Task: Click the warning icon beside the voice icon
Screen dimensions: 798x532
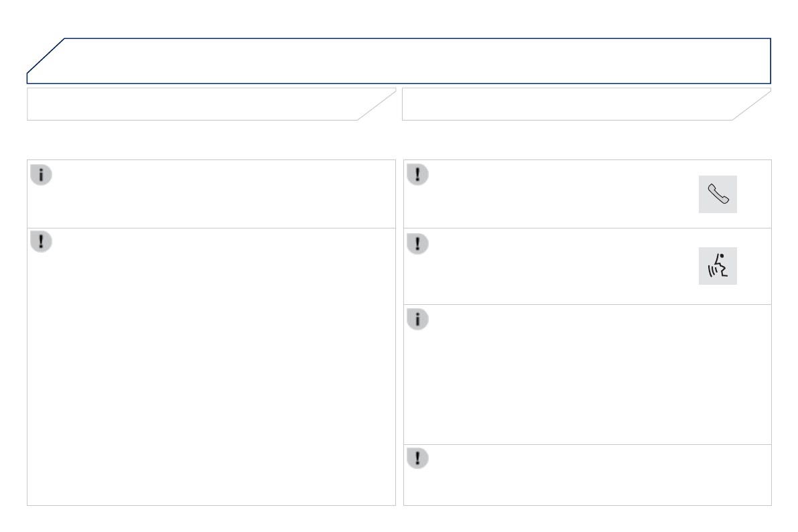Action: coord(418,243)
